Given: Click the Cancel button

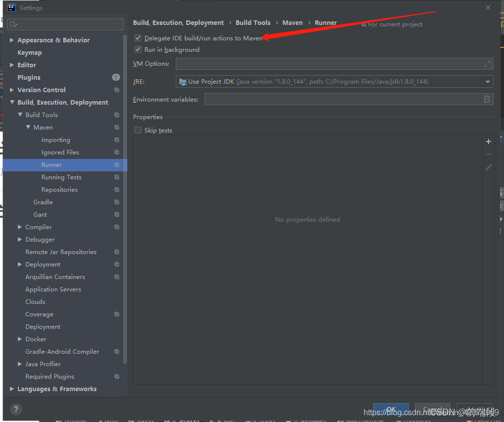Looking at the screenshot, I should click(433, 410).
